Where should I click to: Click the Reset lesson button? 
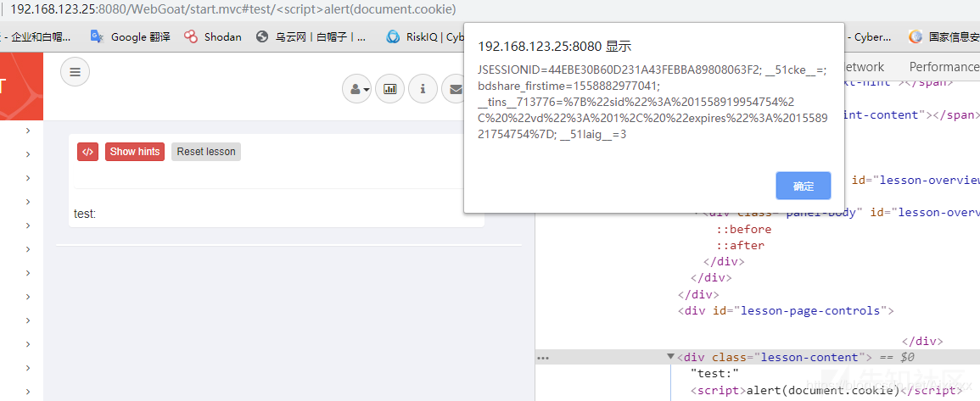tap(206, 152)
